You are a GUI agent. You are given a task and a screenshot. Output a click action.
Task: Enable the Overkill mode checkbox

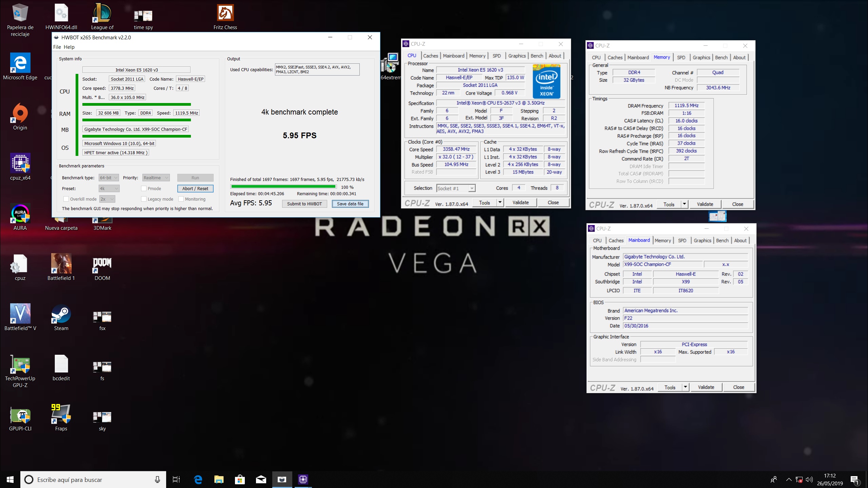click(x=66, y=199)
